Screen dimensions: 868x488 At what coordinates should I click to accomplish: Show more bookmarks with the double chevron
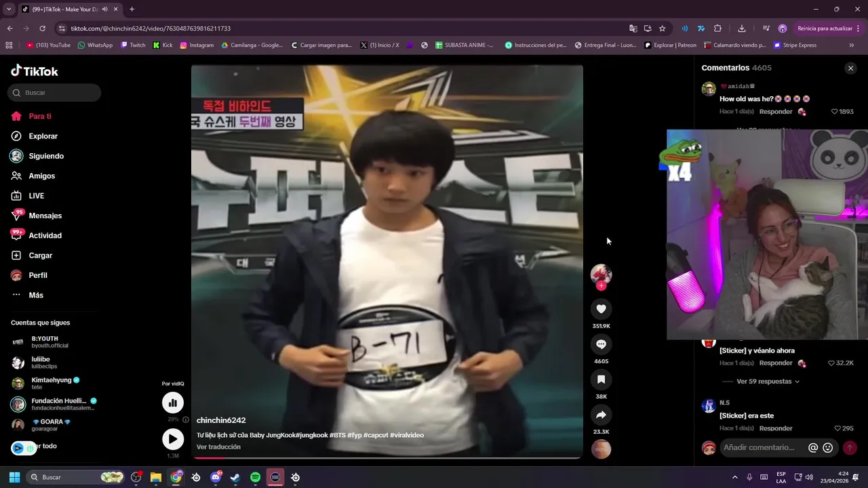852,45
